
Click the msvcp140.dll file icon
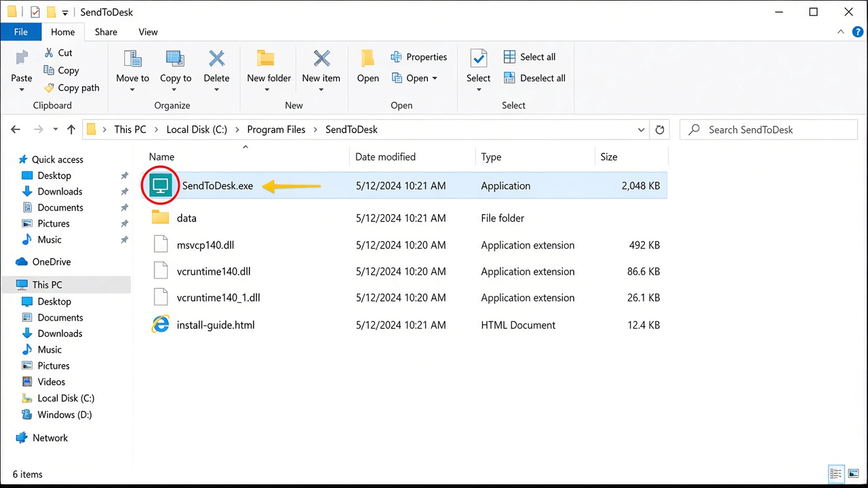coord(161,245)
